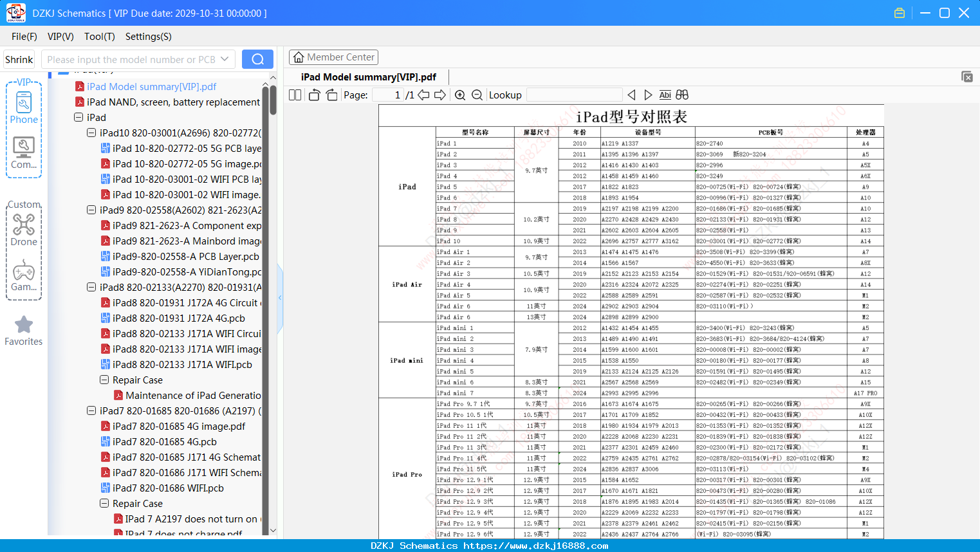Click the yellow toolbox icon in title bar

point(900,13)
